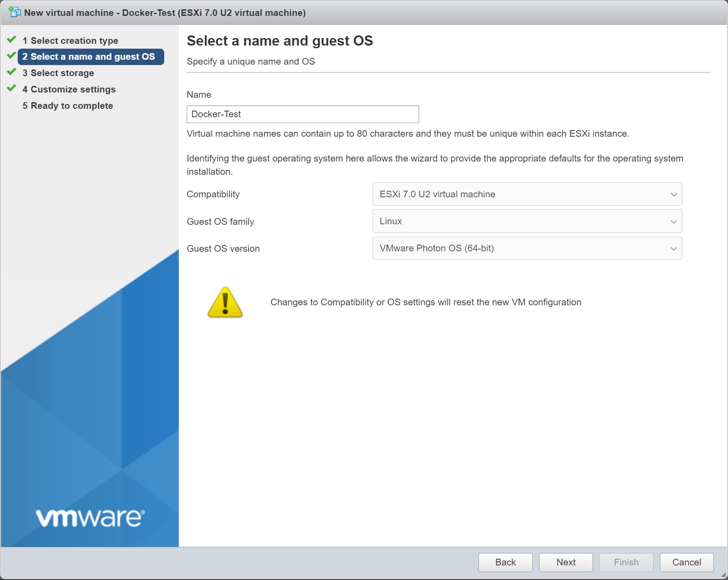Proceed with the Next button
The image size is (728, 580).
566,562
